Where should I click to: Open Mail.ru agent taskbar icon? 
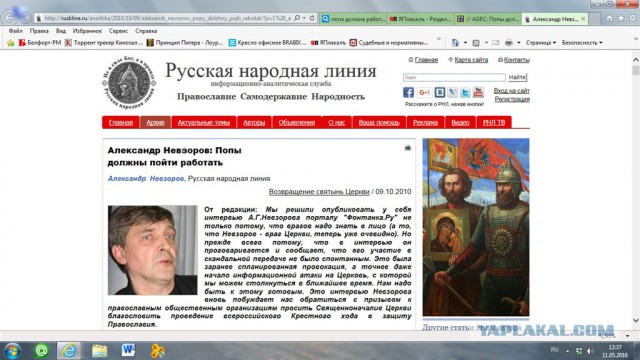pyautogui.click(x=42, y=351)
